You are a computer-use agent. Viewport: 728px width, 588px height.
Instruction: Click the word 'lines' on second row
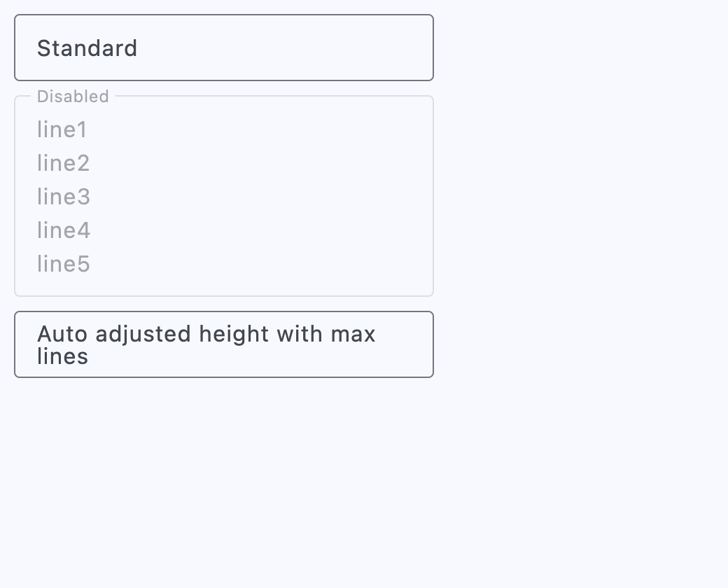63,356
